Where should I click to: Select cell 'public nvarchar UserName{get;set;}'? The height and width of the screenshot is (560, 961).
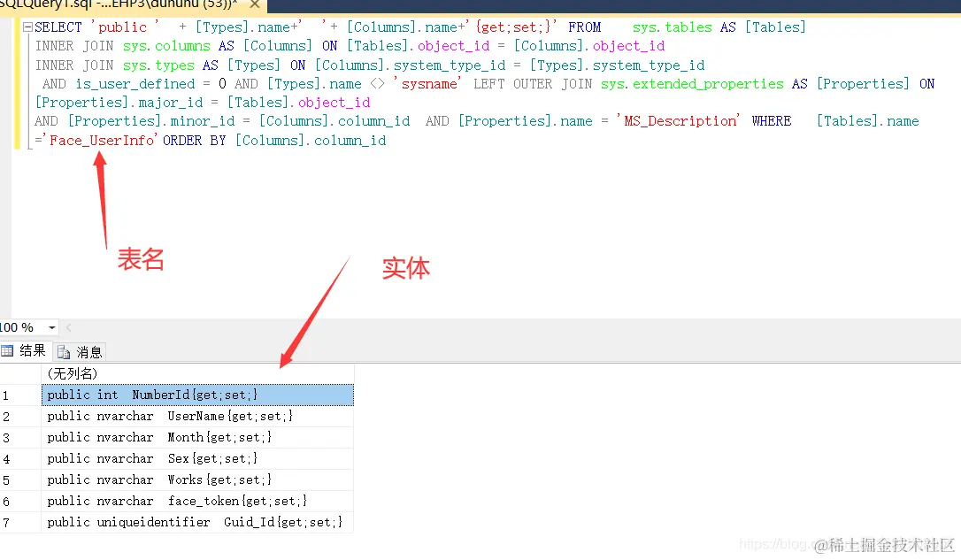pyautogui.click(x=197, y=416)
